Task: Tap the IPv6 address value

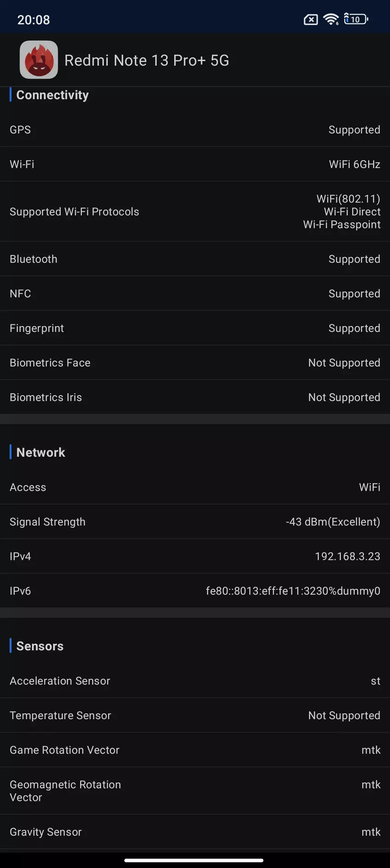Action: tap(293, 591)
